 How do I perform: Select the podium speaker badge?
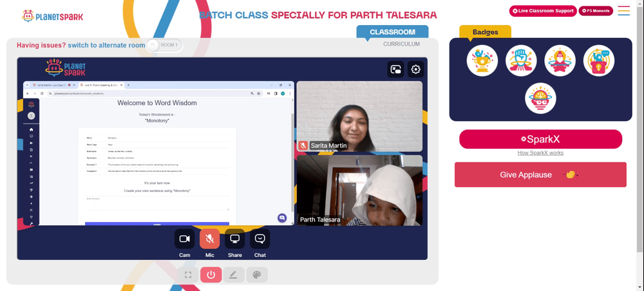(x=599, y=61)
